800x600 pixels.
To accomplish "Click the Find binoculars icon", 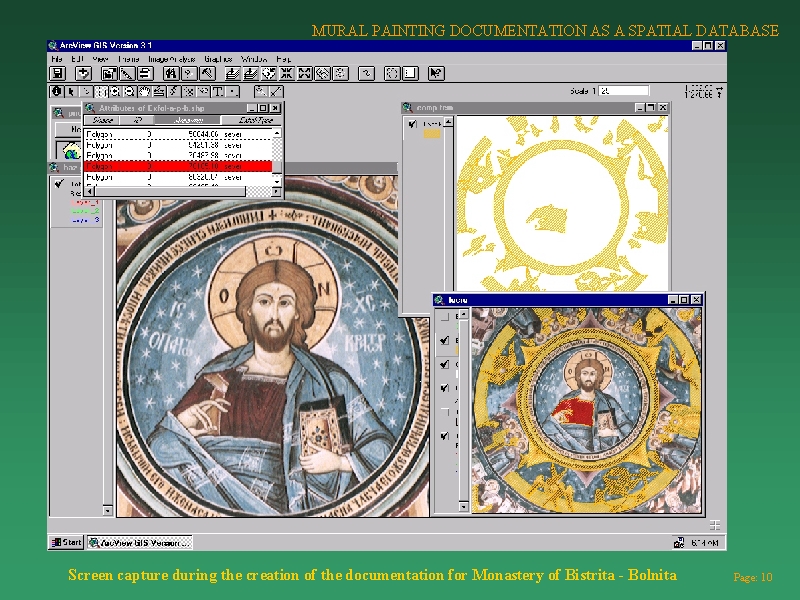I will [x=171, y=74].
